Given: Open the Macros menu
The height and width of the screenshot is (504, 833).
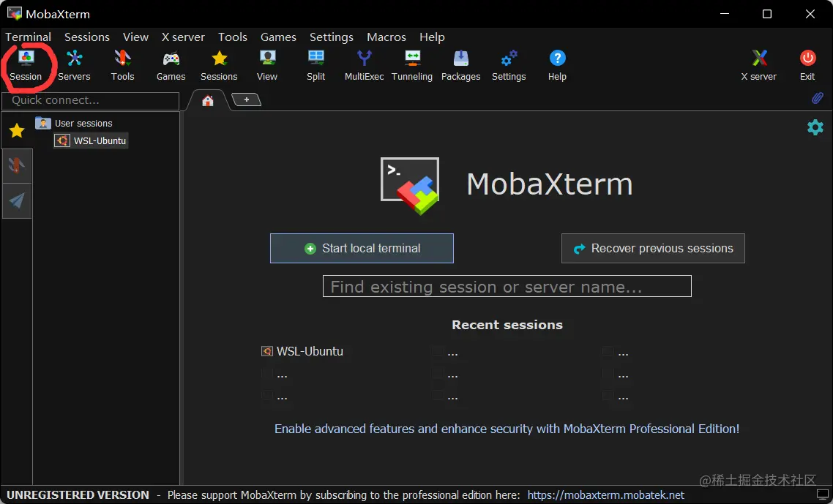Looking at the screenshot, I should pyautogui.click(x=386, y=37).
